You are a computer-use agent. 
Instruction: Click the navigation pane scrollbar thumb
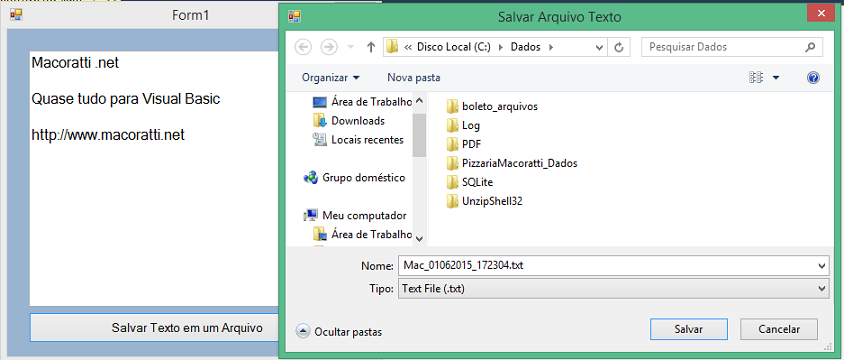419,135
